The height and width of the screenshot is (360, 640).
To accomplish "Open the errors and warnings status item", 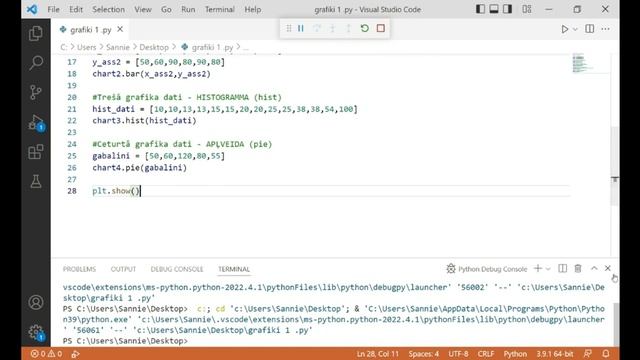I will click(x=47, y=354).
